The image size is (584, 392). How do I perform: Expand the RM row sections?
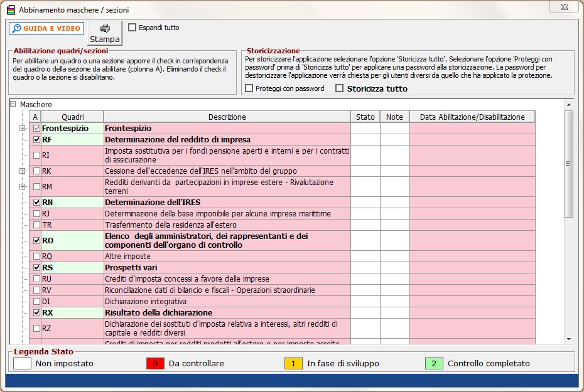coord(23,187)
